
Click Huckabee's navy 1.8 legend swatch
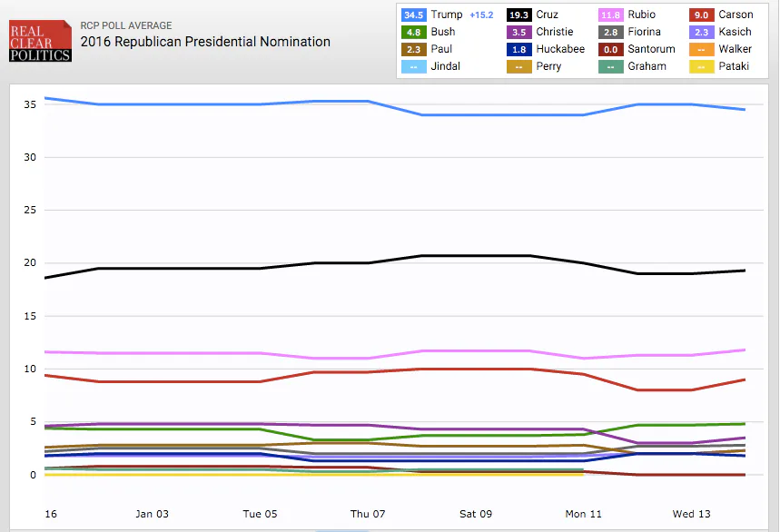(x=518, y=50)
